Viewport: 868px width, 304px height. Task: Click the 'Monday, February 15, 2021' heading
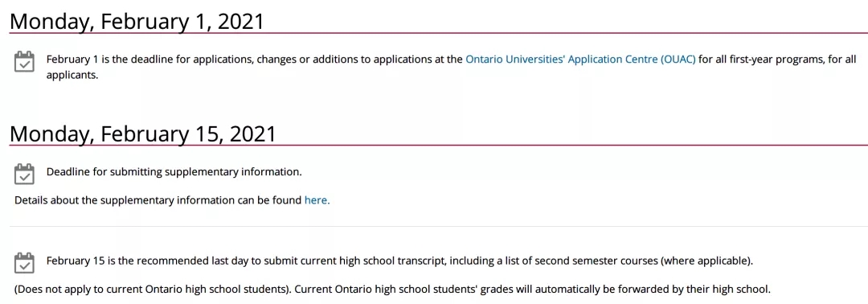point(143,134)
